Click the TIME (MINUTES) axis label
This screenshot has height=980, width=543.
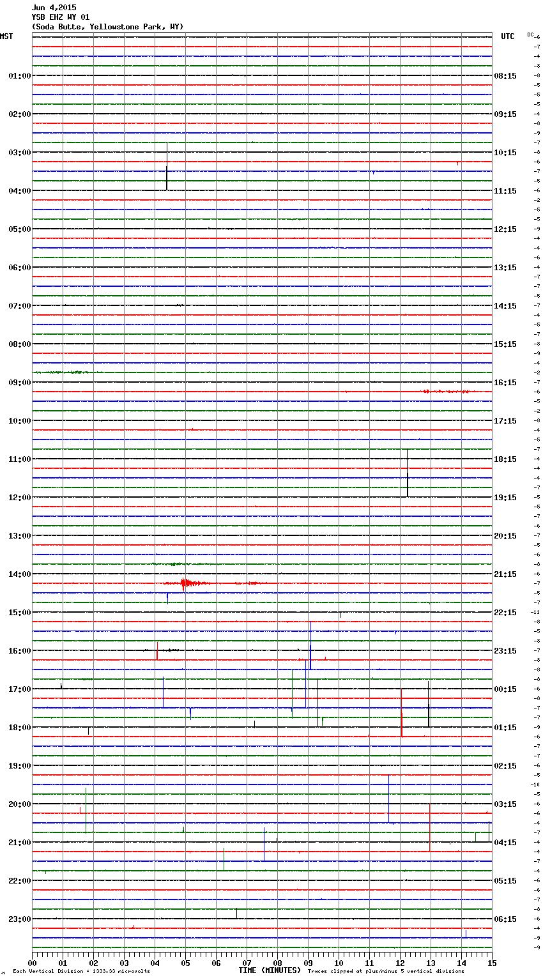pyautogui.click(x=270, y=970)
